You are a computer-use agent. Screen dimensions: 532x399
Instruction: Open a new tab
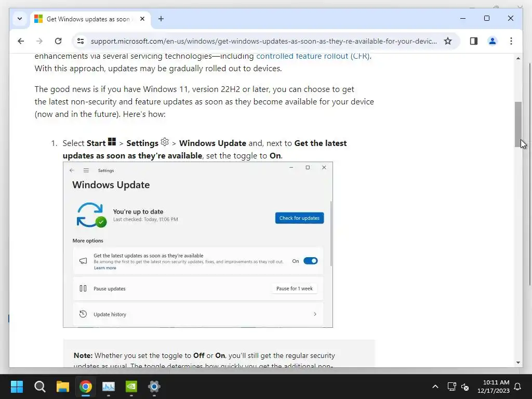161,19
